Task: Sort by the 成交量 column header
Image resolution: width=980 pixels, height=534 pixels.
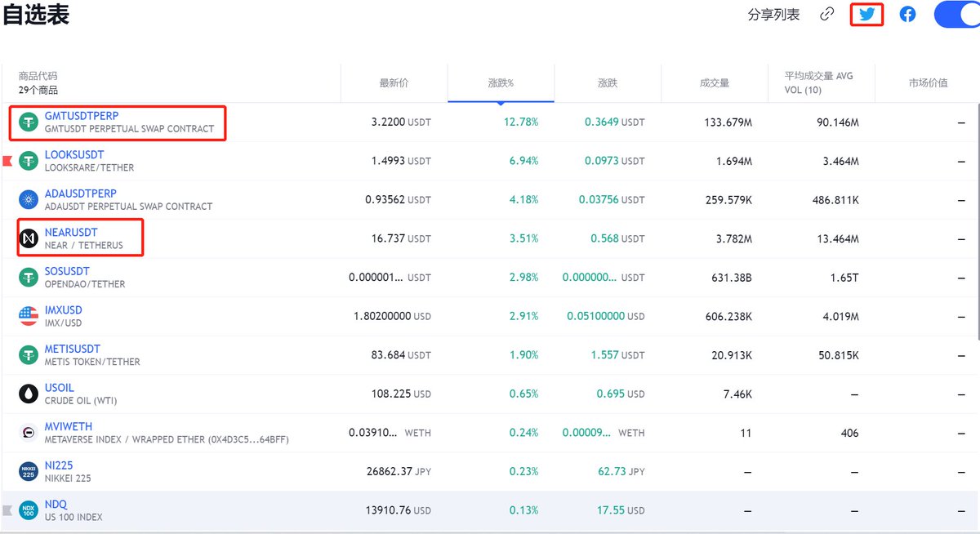Action: coord(715,83)
